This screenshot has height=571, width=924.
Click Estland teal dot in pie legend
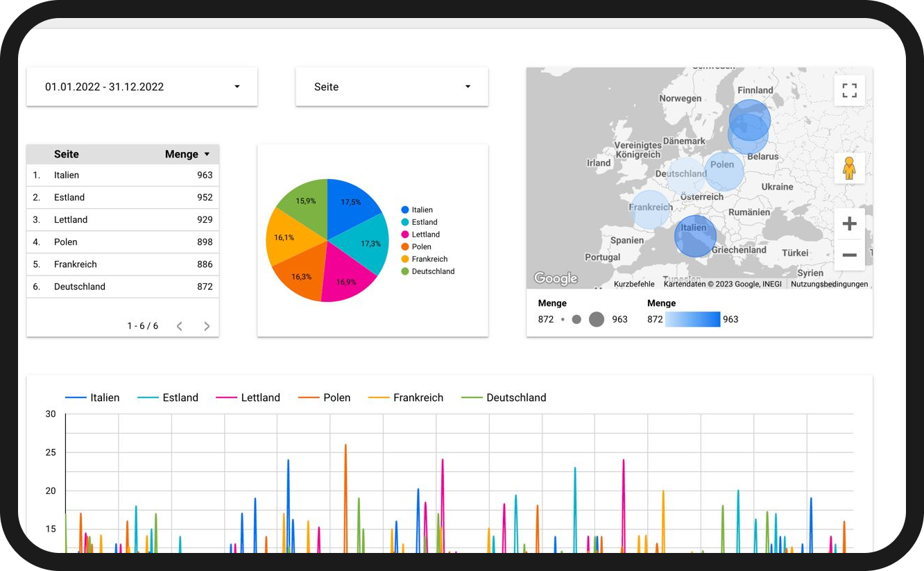tap(405, 222)
